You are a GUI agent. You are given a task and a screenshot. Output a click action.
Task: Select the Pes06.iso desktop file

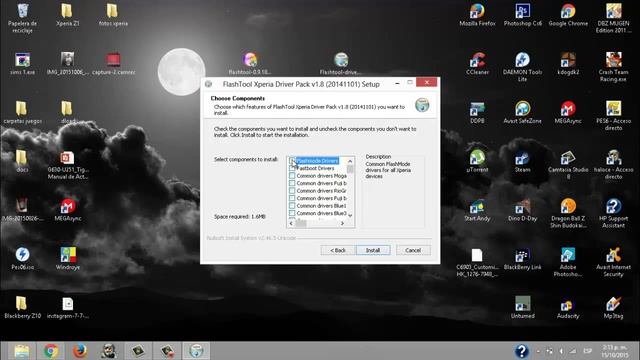pyautogui.click(x=22, y=259)
